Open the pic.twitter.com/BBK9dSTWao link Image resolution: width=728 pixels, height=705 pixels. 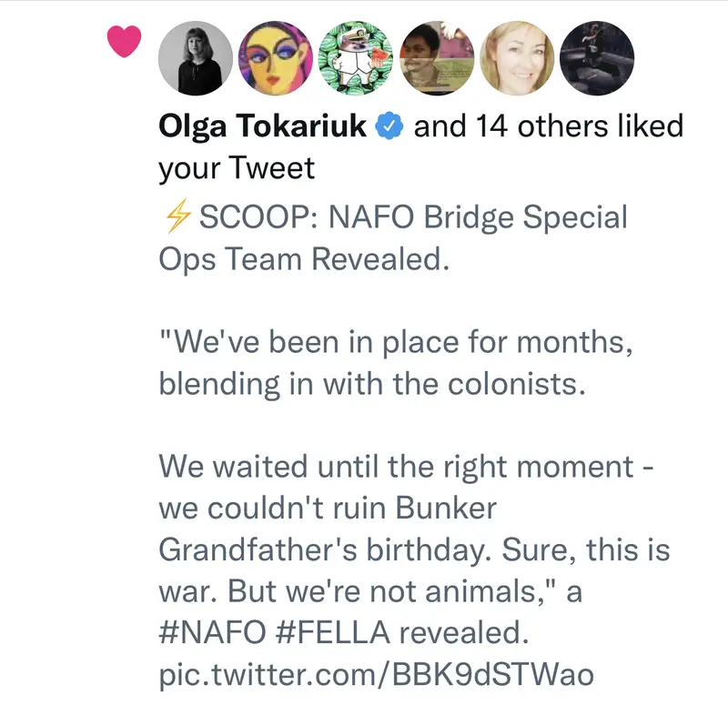[376, 674]
